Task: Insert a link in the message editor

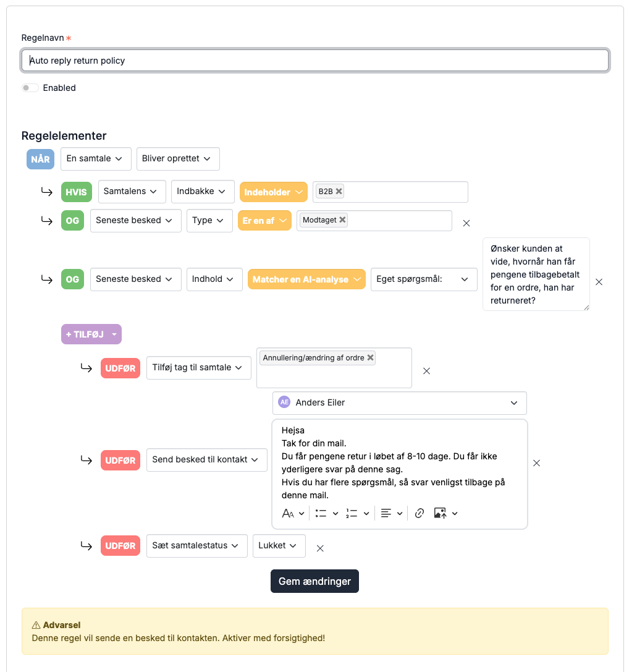Action: tap(420, 513)
